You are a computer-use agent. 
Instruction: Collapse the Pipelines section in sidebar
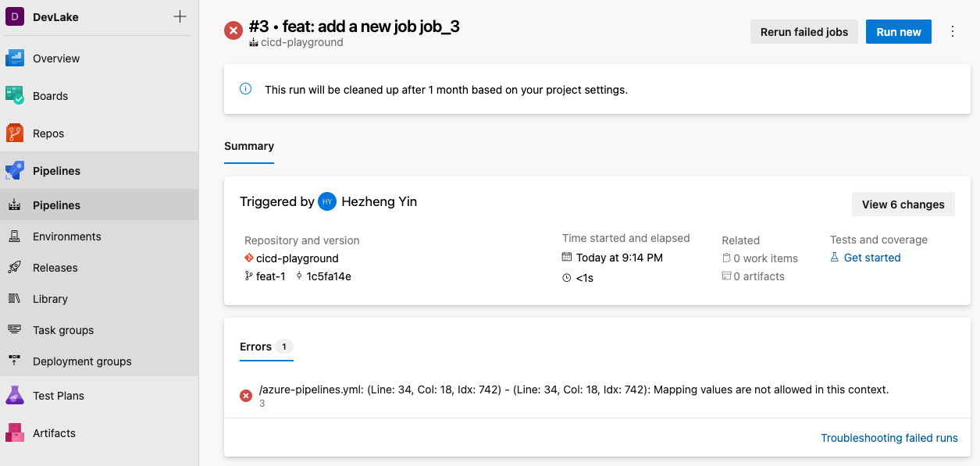coord(56,171)
